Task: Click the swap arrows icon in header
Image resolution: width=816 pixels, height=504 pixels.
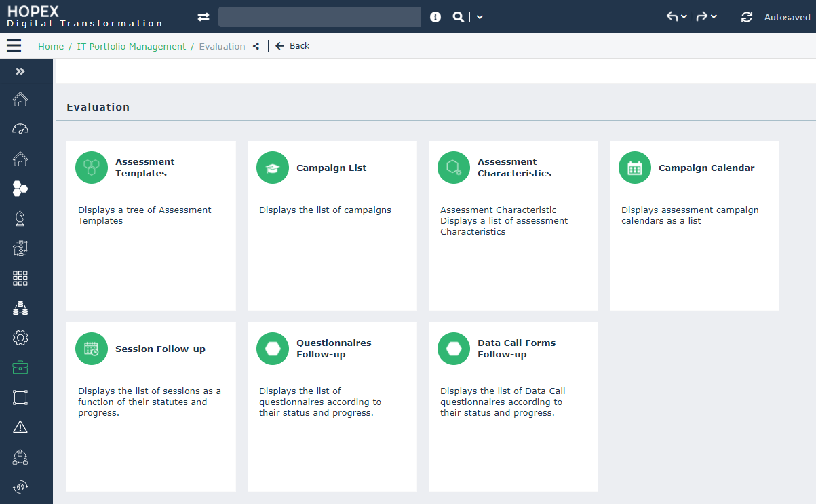Action: (203, 17)
